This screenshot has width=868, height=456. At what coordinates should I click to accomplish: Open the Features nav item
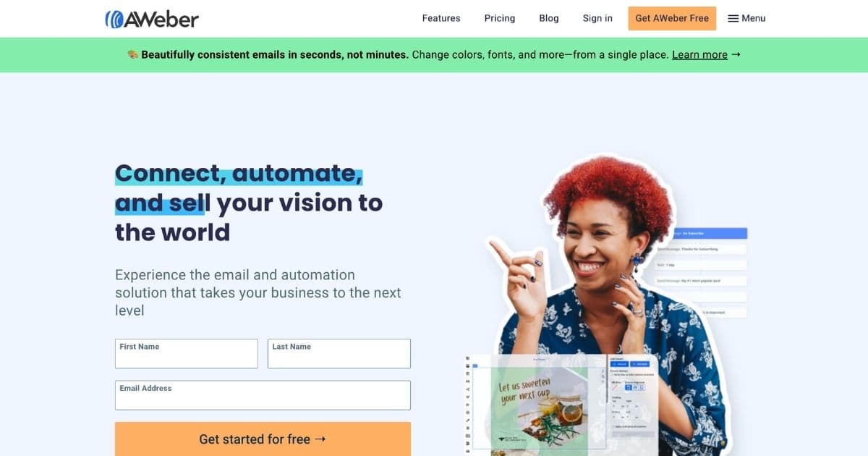441,18
